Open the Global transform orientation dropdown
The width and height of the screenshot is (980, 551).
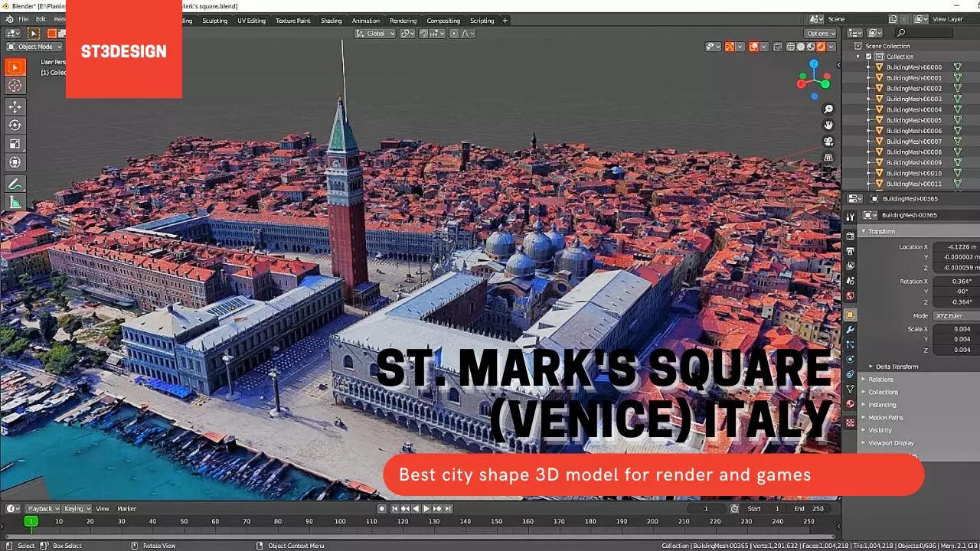pos(376,34)
